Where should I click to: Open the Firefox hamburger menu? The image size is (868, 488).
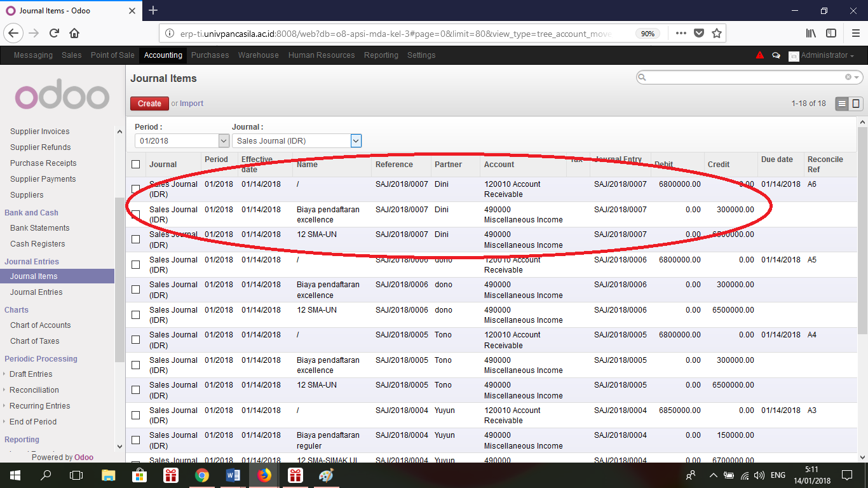pyautogui.click(x=856, y=33)
